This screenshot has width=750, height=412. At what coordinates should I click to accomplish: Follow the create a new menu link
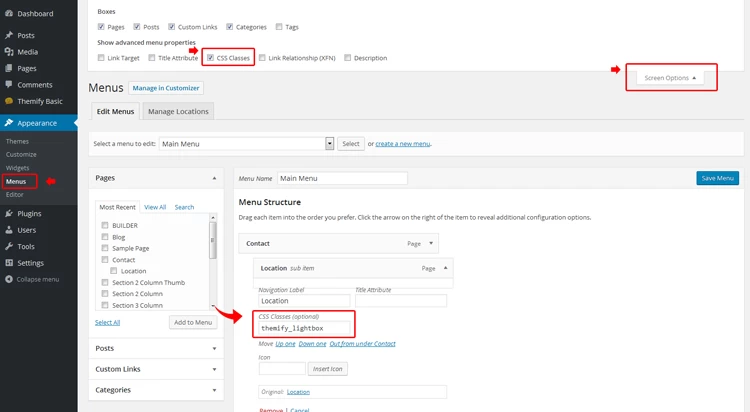403,144
